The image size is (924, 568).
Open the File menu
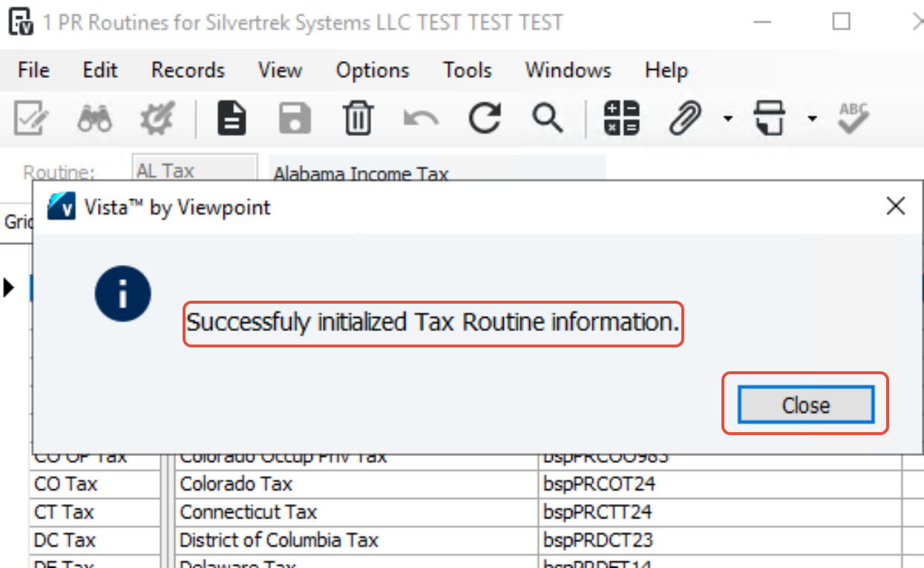(x=33, y=71)
